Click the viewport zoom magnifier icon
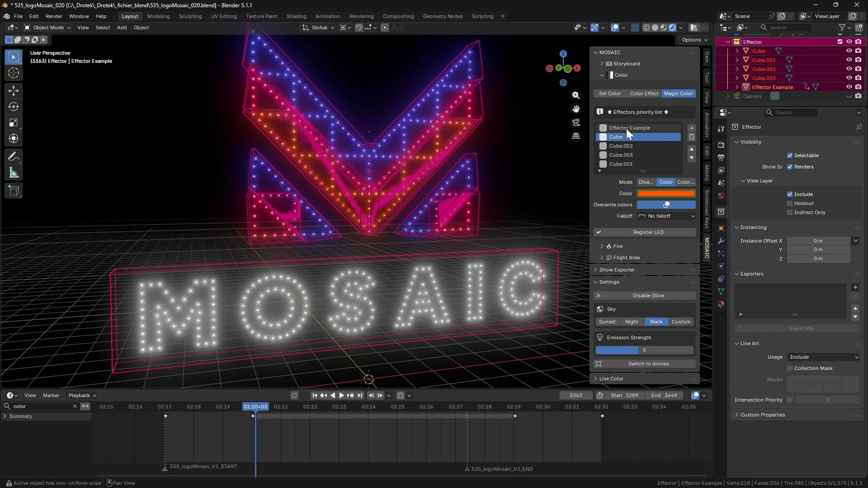The image size is (868, 488). coord(576,95)
